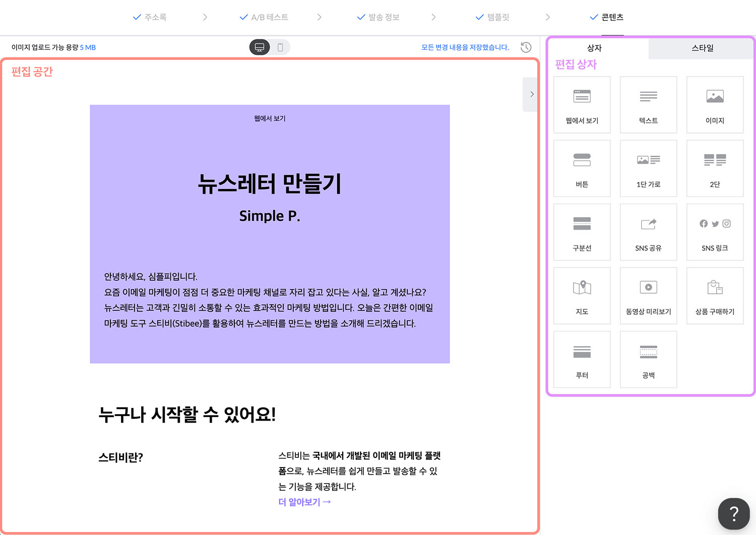
Task: Add a 공백 spacer box
Action: tap(648, 359)
